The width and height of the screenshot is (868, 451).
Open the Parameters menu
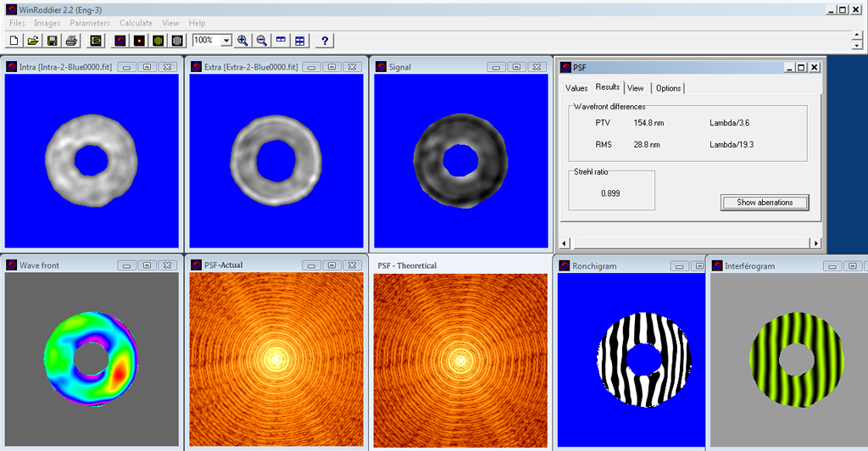pos(90,23)
